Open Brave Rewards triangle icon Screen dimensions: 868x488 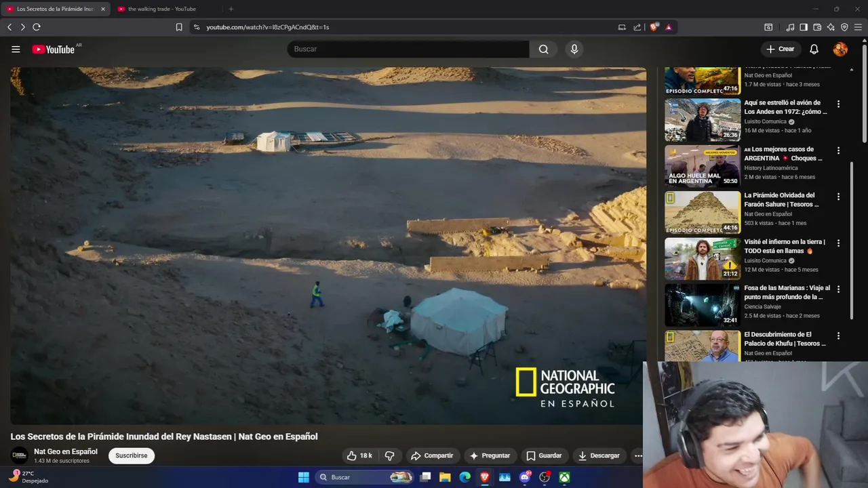(x=669, y=27)
